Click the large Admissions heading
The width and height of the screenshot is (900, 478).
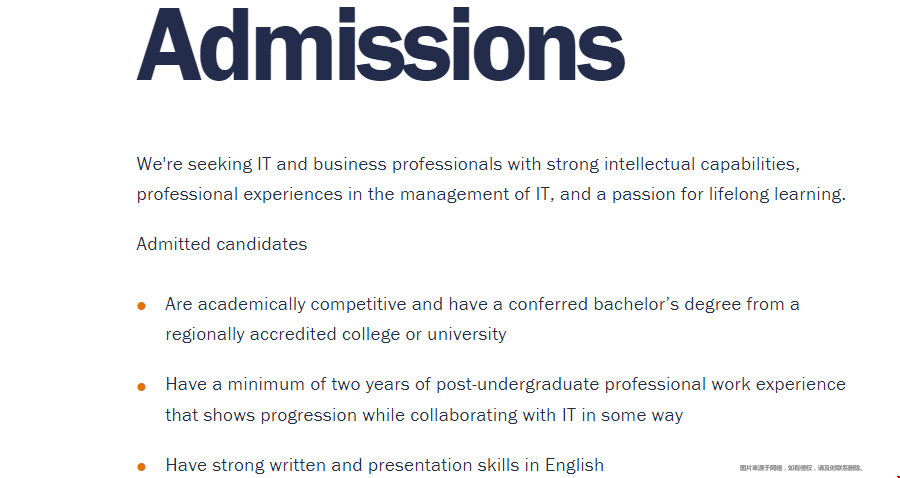[381, 44]
